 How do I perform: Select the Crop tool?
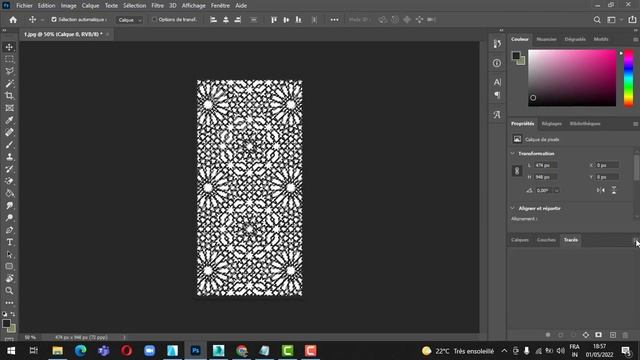[x=9, y=96]
